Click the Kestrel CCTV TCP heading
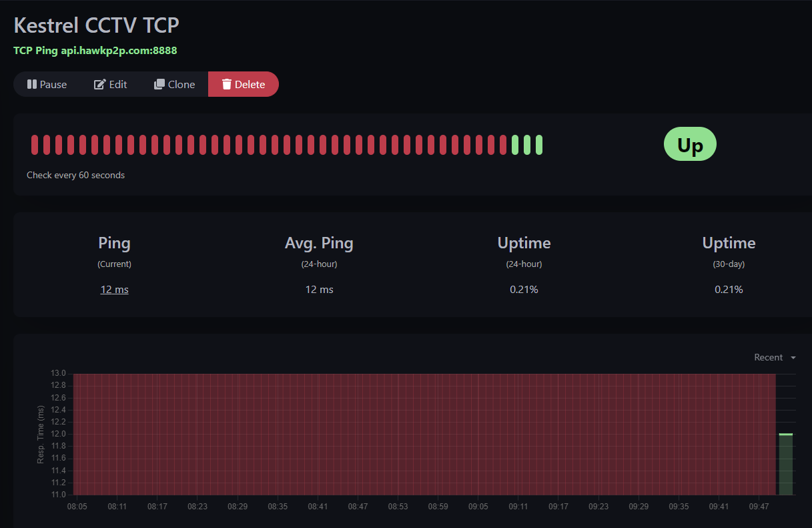 [97, 25]
